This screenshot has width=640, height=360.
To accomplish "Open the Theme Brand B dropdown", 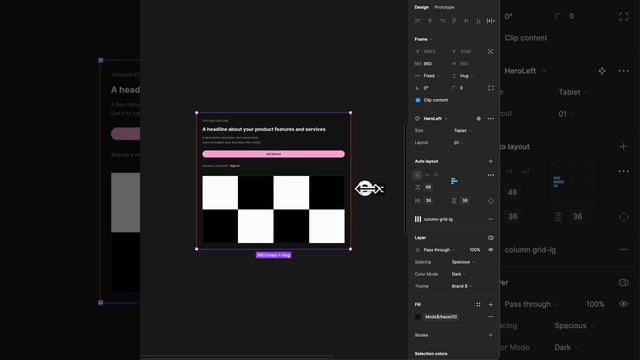I will coord(462,286).
